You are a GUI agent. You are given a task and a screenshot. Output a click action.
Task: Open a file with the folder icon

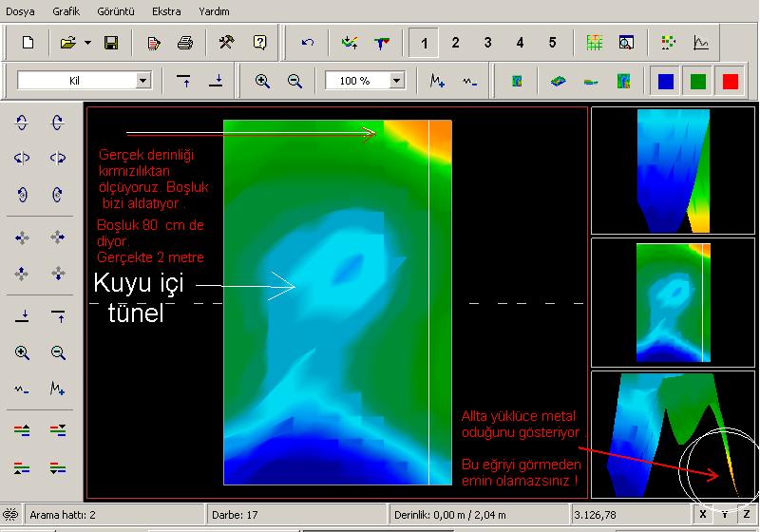click(x=67, y=43)
